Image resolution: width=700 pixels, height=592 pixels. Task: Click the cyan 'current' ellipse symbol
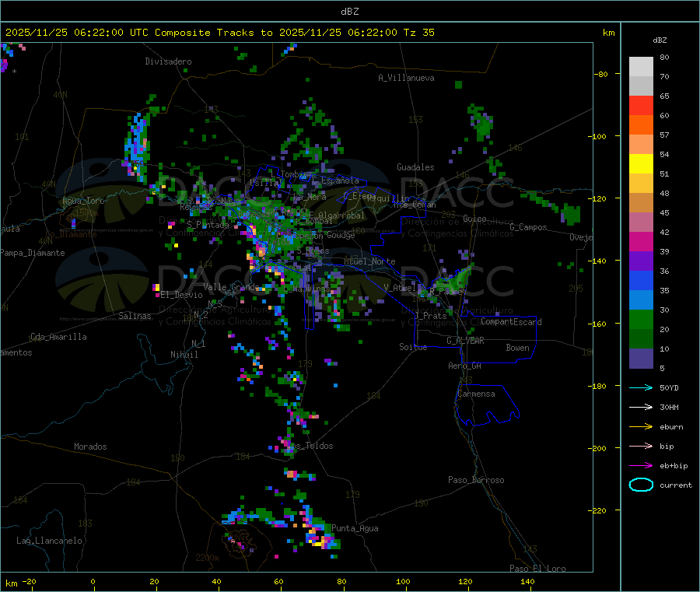[x=641, y=485]
